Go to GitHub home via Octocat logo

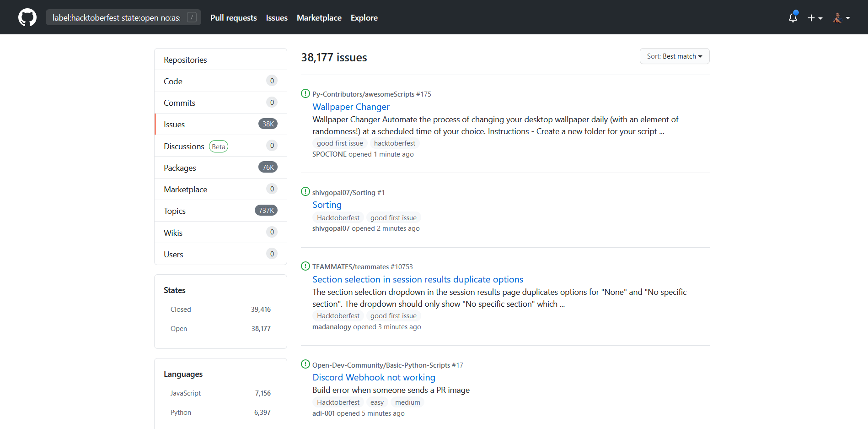pos(27,17)
